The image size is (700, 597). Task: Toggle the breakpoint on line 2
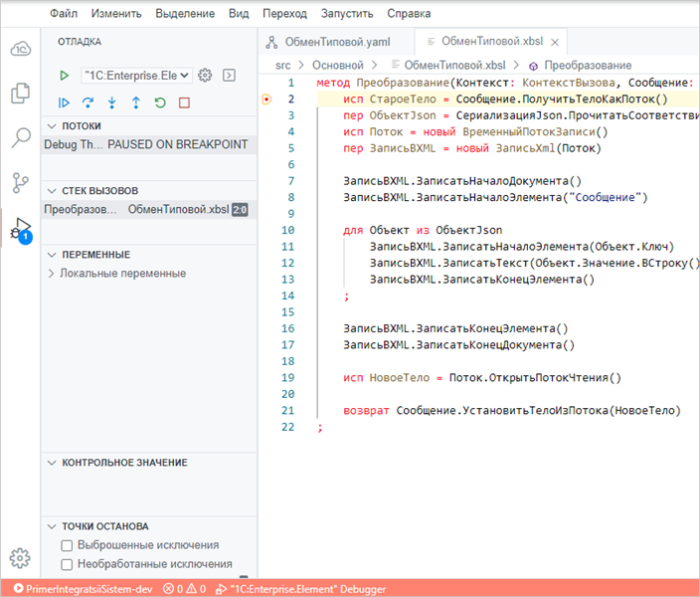click(265, 99)
